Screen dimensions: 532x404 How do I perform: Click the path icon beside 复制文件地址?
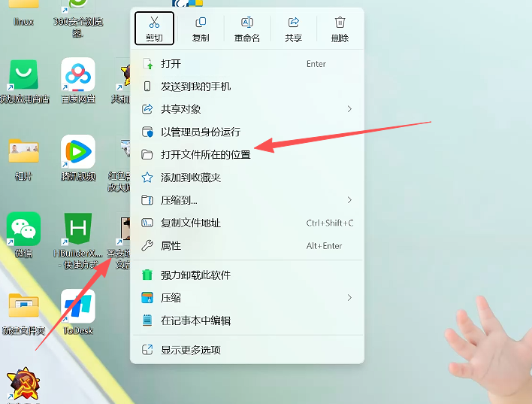tap(147, 223)
